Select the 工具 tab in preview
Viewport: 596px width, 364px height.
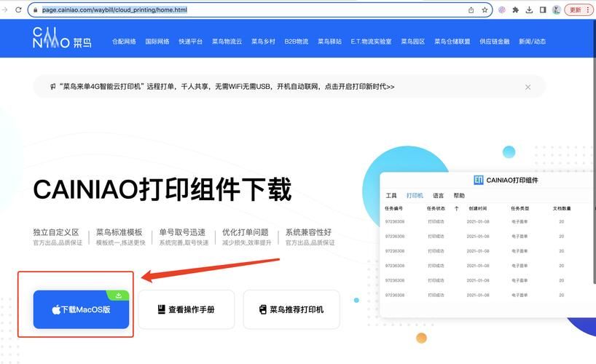pos(391,195)
